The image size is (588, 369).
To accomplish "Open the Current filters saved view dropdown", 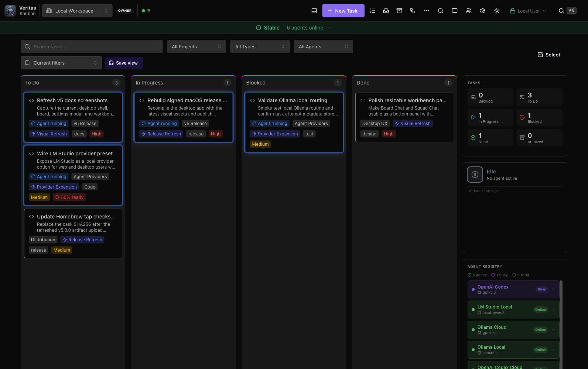I will coord(61,63).
